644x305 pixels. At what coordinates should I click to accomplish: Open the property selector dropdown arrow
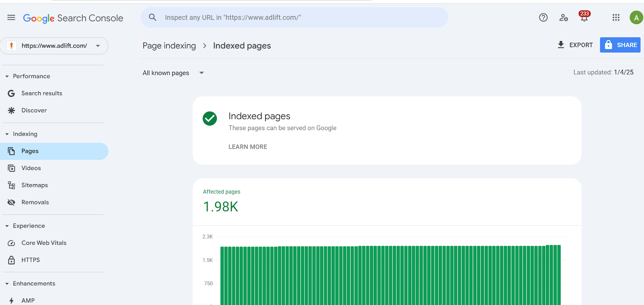[x=98, y=46]
